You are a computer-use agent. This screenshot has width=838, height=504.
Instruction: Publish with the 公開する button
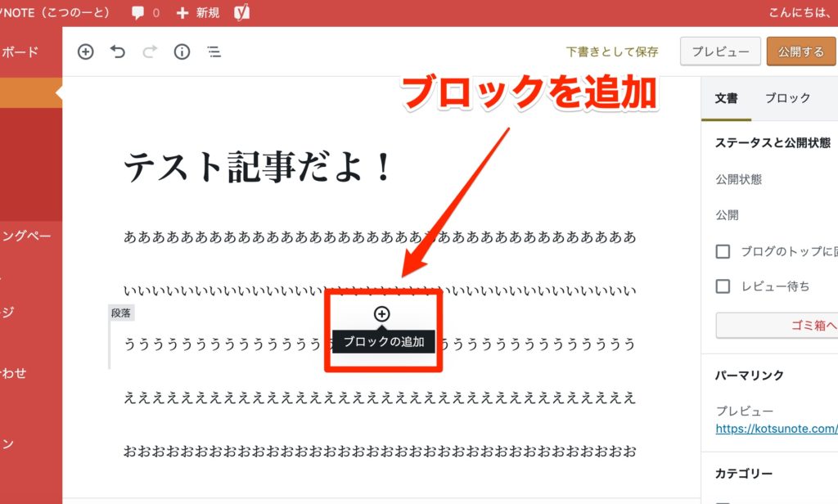pos(801,52)
